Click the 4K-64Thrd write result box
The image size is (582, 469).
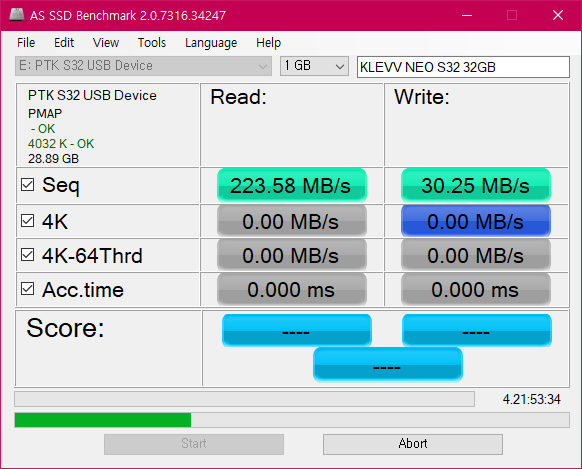coord(475,255)
